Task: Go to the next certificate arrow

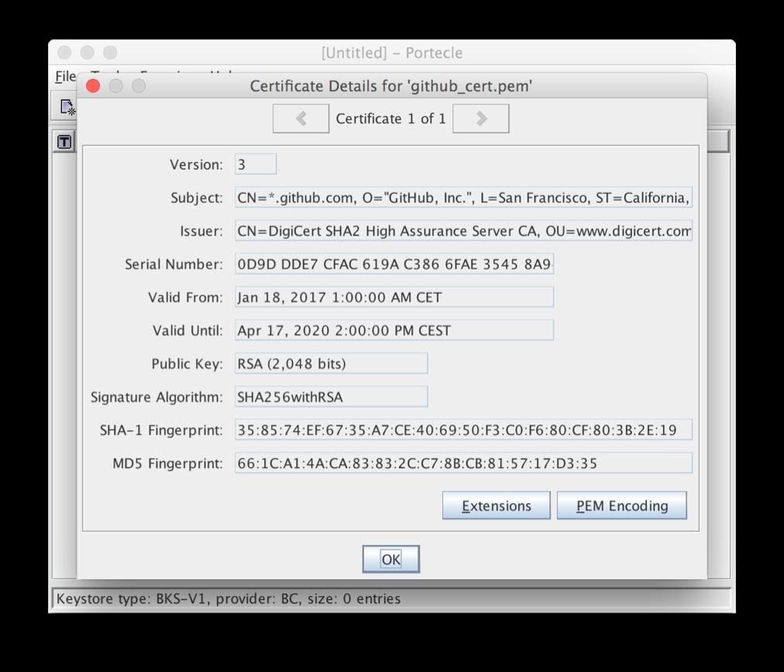Action: [481, 119]
